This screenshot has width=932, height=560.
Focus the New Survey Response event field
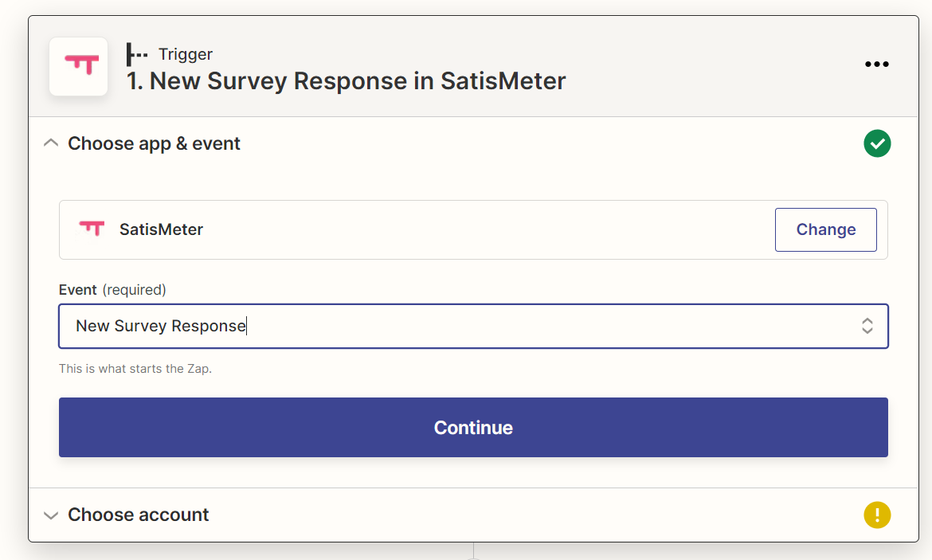click(473, 326)
